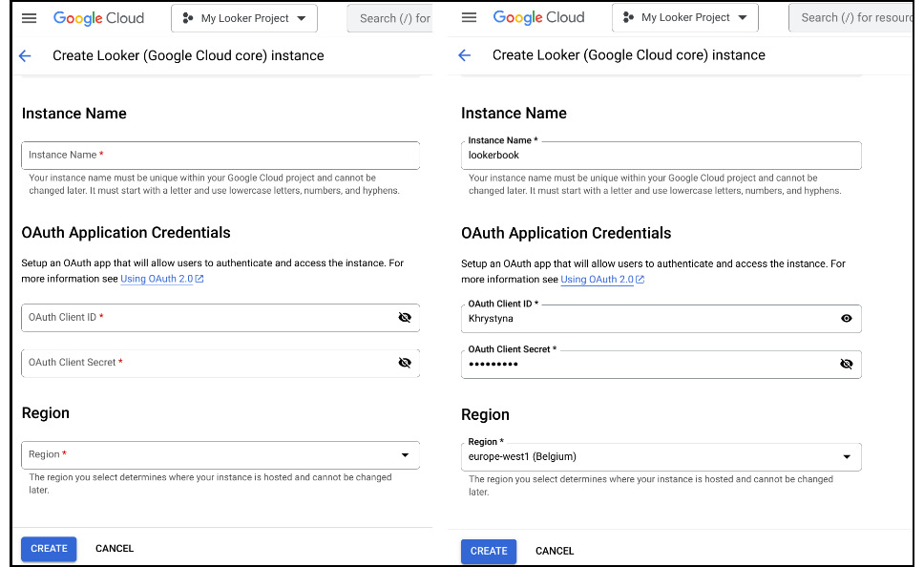Go back using left panel arrow

[x=25, y=56]
